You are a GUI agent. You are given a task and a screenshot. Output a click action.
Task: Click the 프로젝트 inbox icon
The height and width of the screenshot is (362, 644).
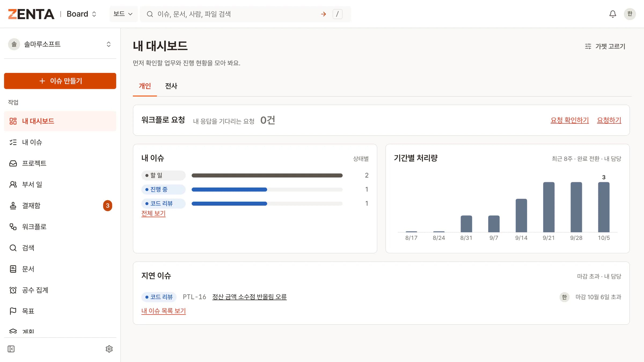[13, 163]
